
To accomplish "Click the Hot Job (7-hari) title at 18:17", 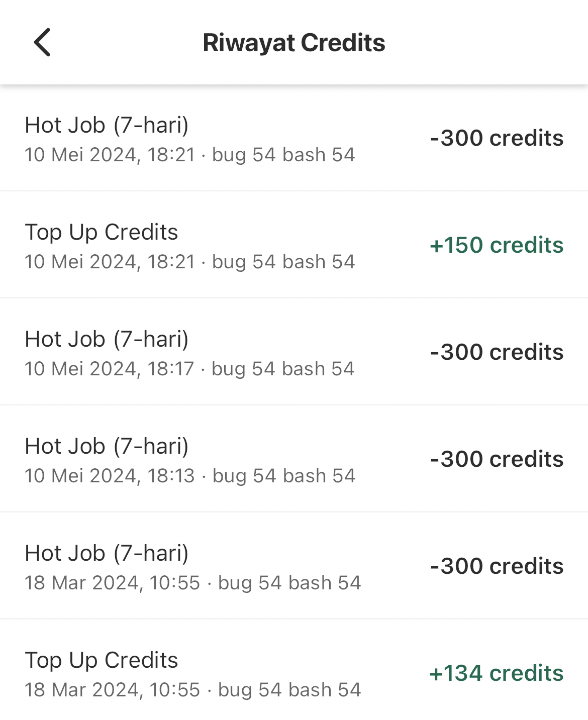I will click(107, 340).
